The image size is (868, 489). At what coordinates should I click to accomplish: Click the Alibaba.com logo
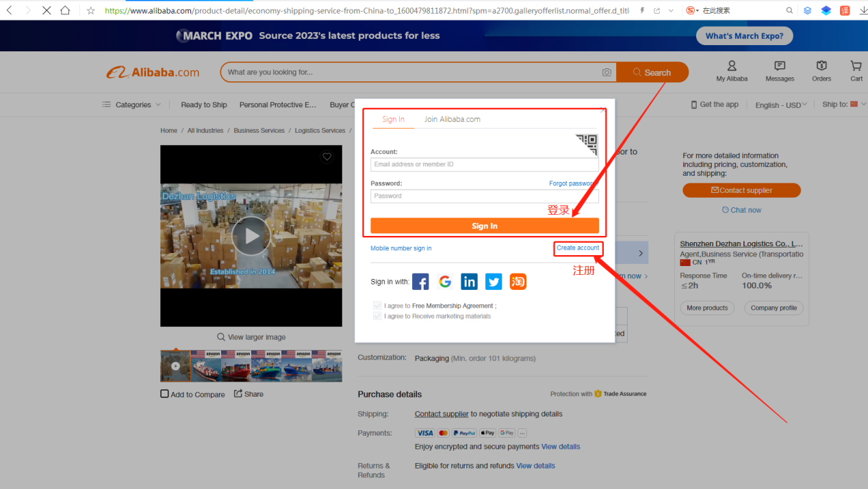[153, 72]
